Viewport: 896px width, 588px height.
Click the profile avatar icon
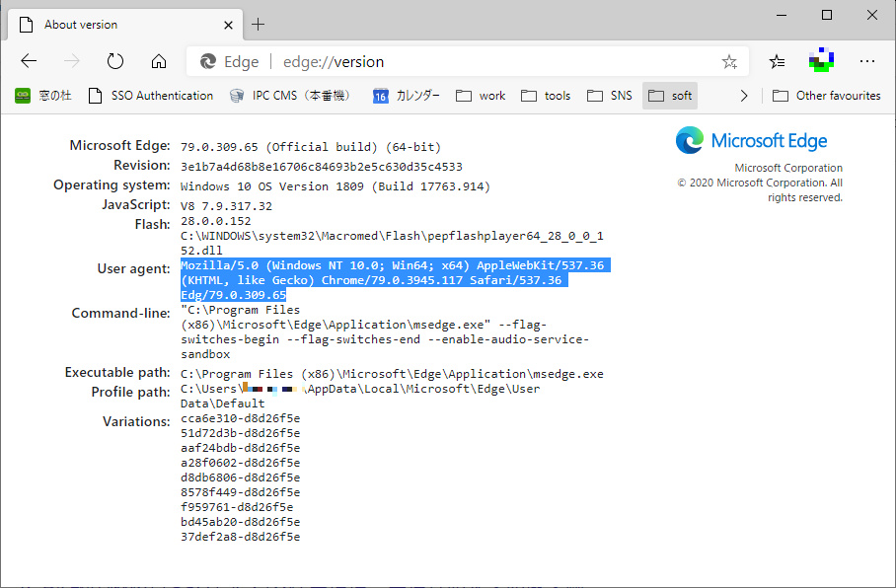(821, 61)
